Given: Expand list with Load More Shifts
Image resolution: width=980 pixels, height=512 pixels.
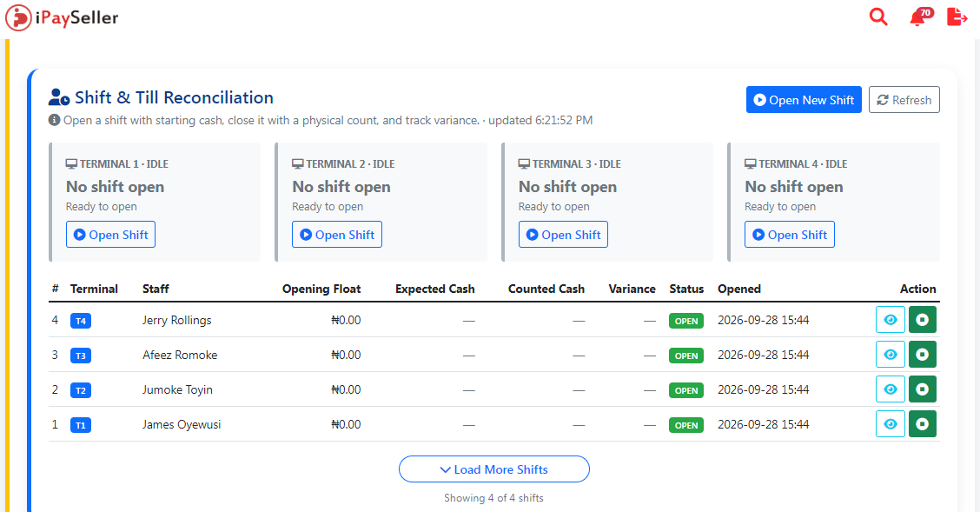Looking at the screenshot, I should tap(493, 469).
